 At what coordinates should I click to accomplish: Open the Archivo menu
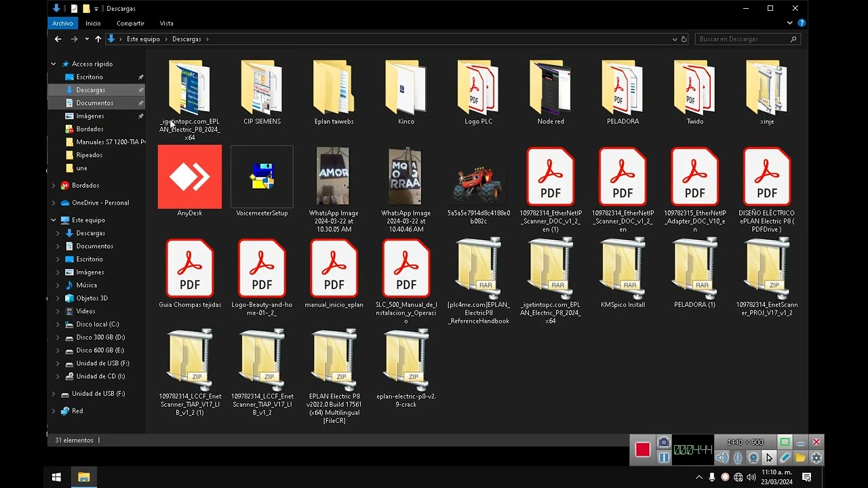62,23
